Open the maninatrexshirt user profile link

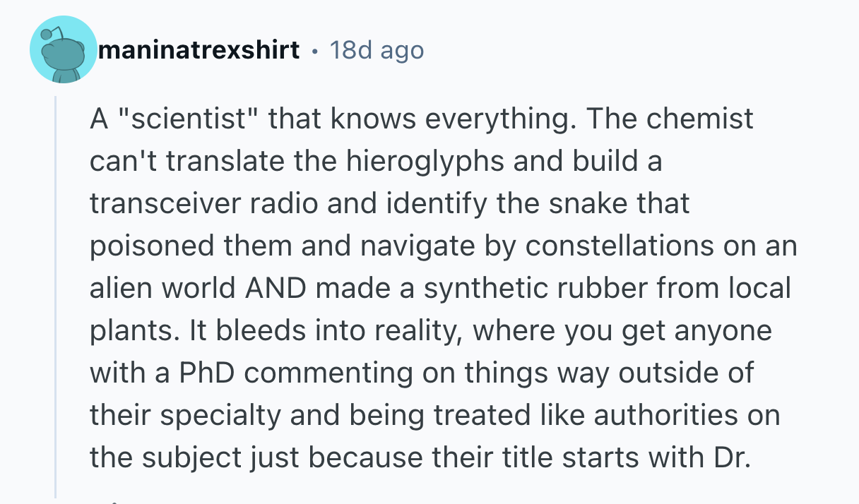pos(199,50)
